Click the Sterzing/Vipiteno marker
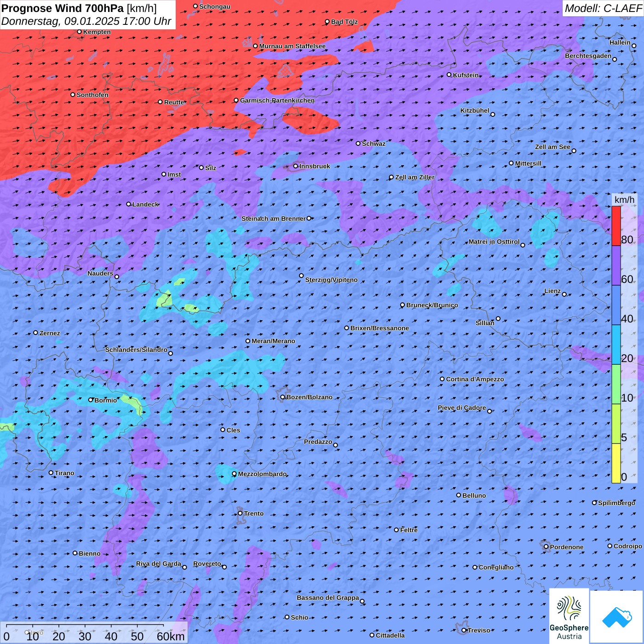Screen dimensions: 644x644 coord(301,276)
